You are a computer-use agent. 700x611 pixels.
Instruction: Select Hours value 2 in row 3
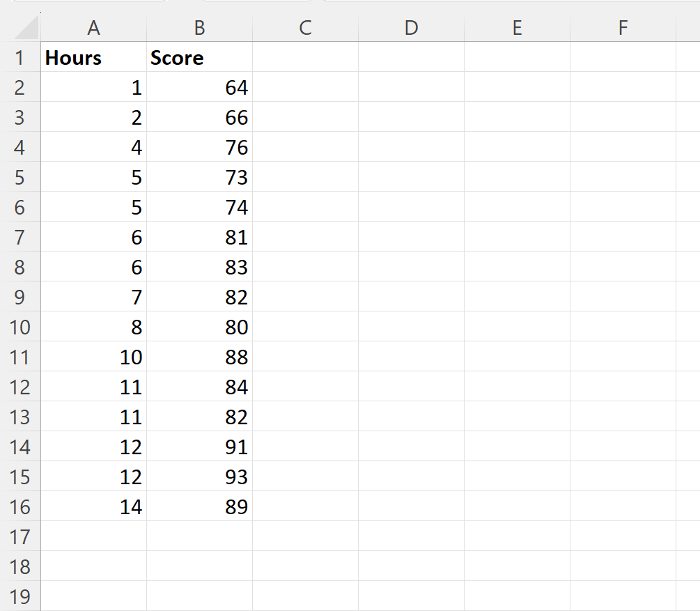[94, 117]
